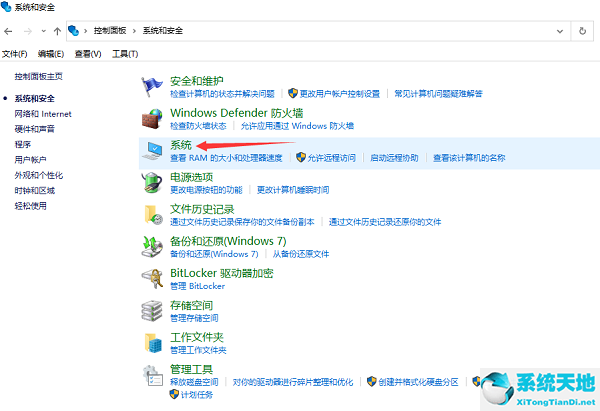Go forward with the right arrow button
Image resolution: width=600 pixels, height=411 pixels.
(x=28, y=31)
